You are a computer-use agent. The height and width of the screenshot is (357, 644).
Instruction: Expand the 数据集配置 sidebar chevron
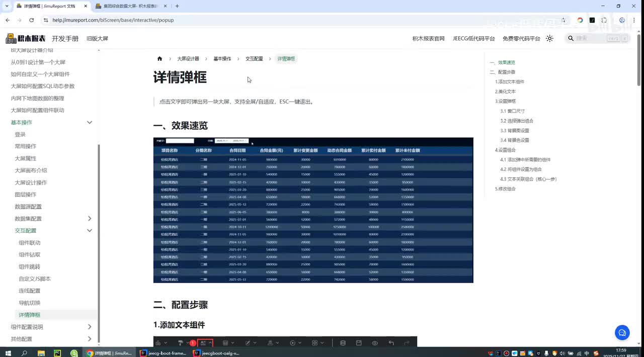(x=90, y=219)
